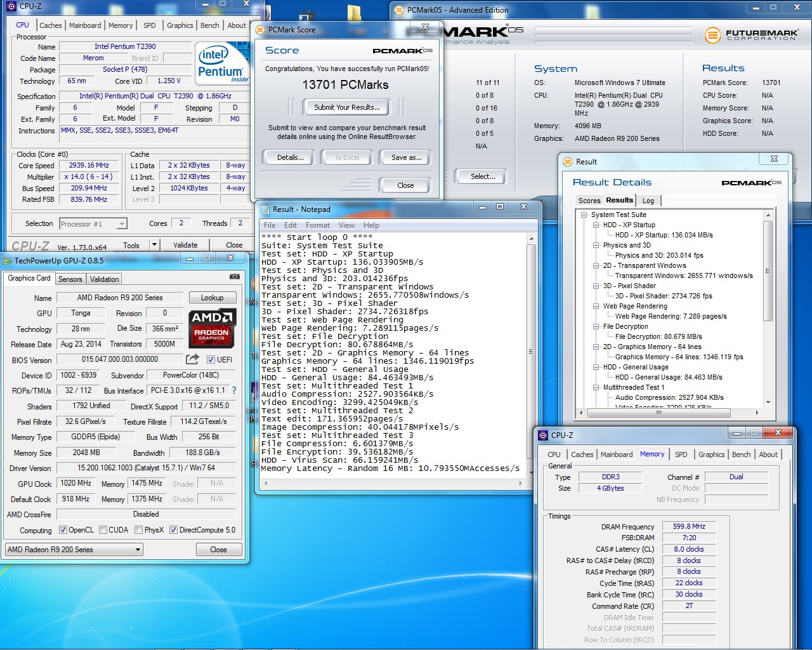Viewport: 812px width, 650px height.
Task: Collapse HDD - XP Startup node
Action: coord(596,225)
